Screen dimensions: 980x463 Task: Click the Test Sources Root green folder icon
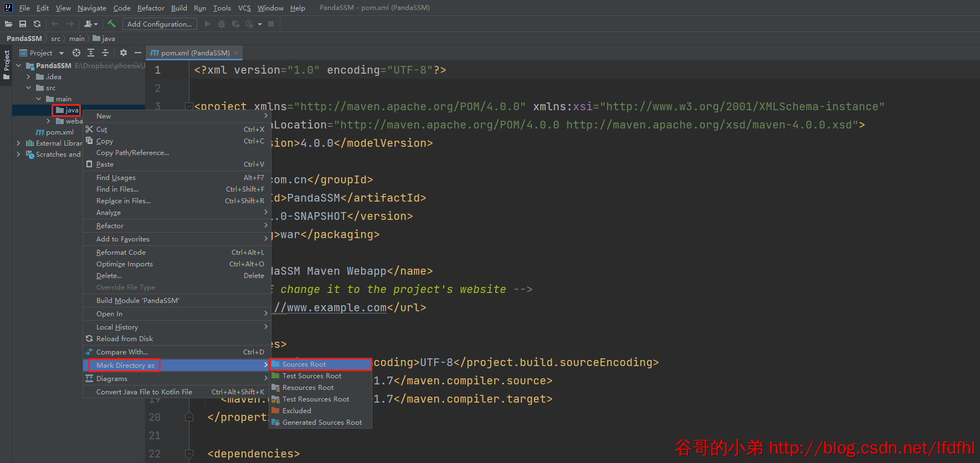275,375
